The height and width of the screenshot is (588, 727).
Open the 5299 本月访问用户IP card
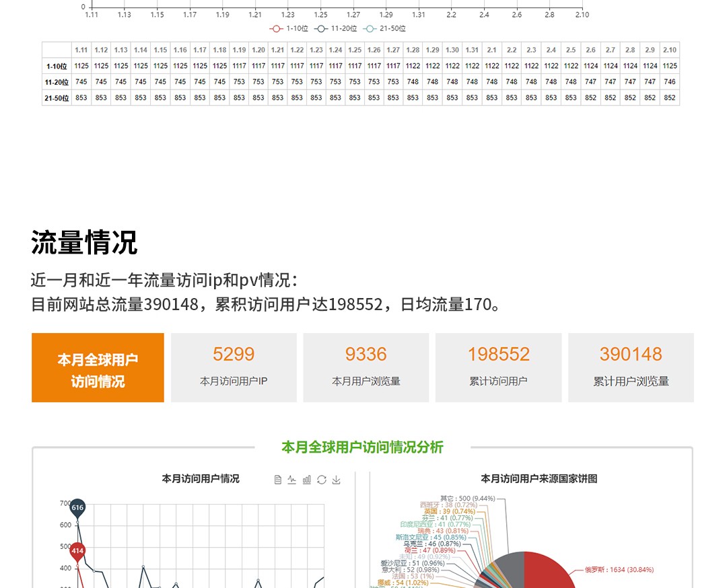click(x=234, y=367)
